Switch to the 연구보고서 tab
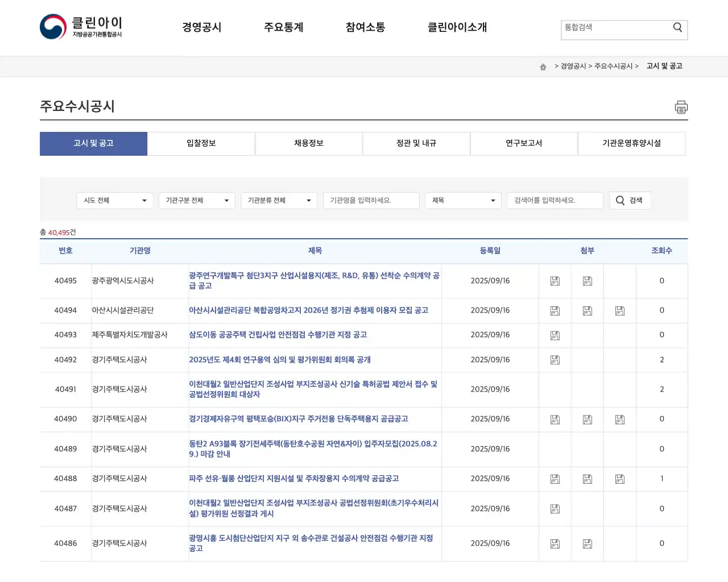The image size is (728, 582). [523, 143]
